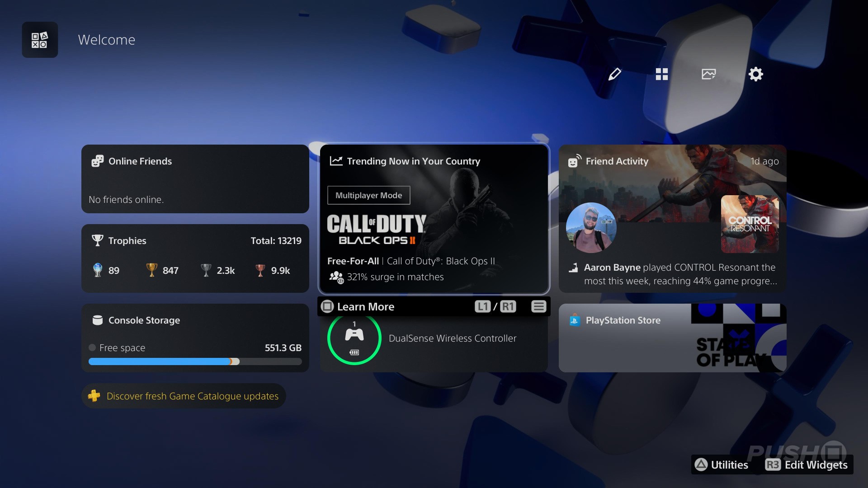Click the "Total: 13219" trophy count
Image resolution: width=868 pixels, height=488 pixels.
276,240
